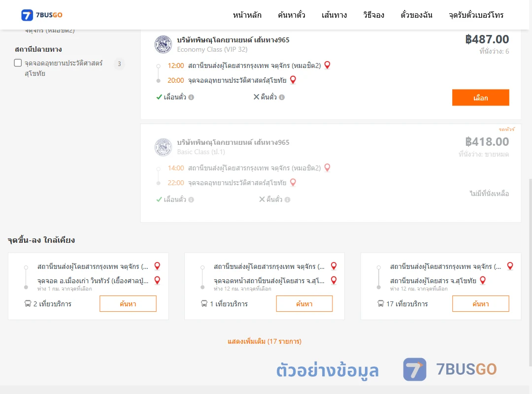Click the 12:00 departure time
This screenshot has height=394, width=532.
coord(176,66)
